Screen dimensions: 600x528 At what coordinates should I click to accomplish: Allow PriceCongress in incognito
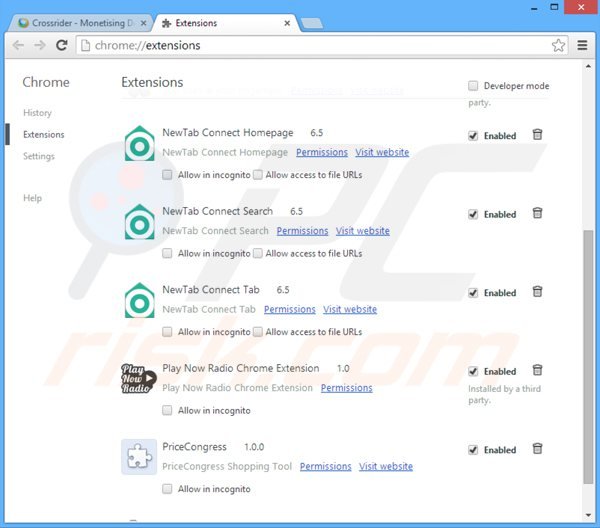coord(167,489)
